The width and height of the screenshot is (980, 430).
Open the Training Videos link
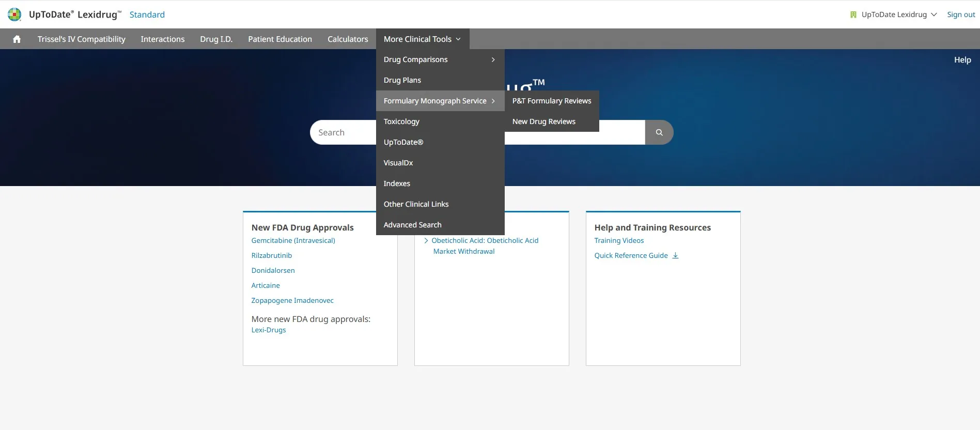(619, 240)
